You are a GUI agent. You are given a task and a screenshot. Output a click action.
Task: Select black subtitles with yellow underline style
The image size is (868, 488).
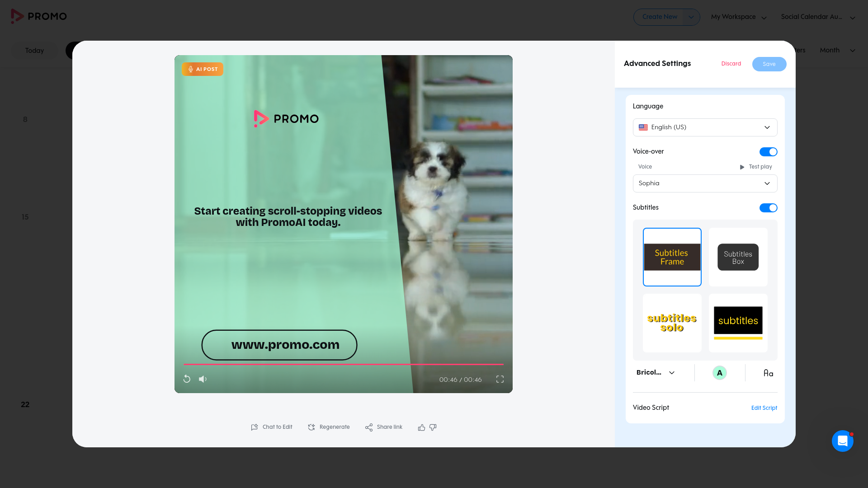pos(738,323)
